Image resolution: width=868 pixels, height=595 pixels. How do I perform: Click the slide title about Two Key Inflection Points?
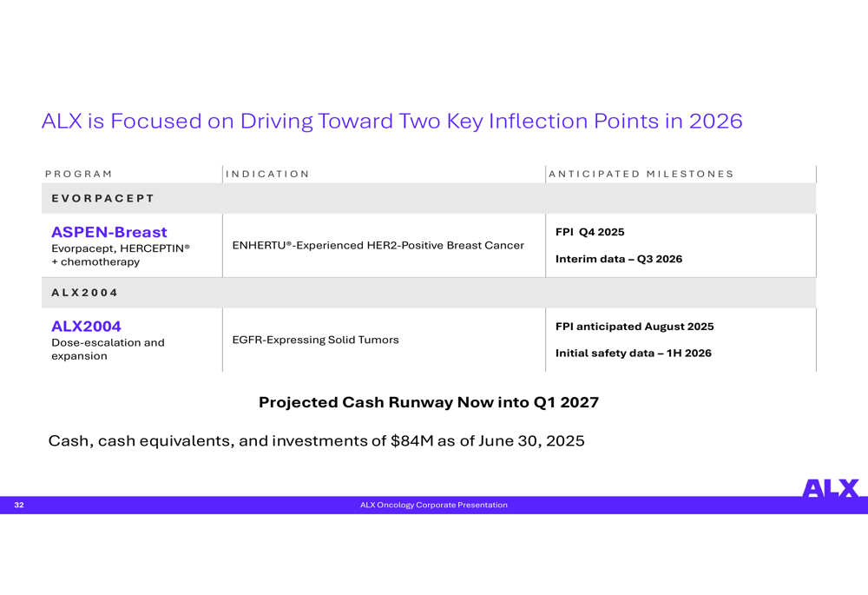pos(392,122)
